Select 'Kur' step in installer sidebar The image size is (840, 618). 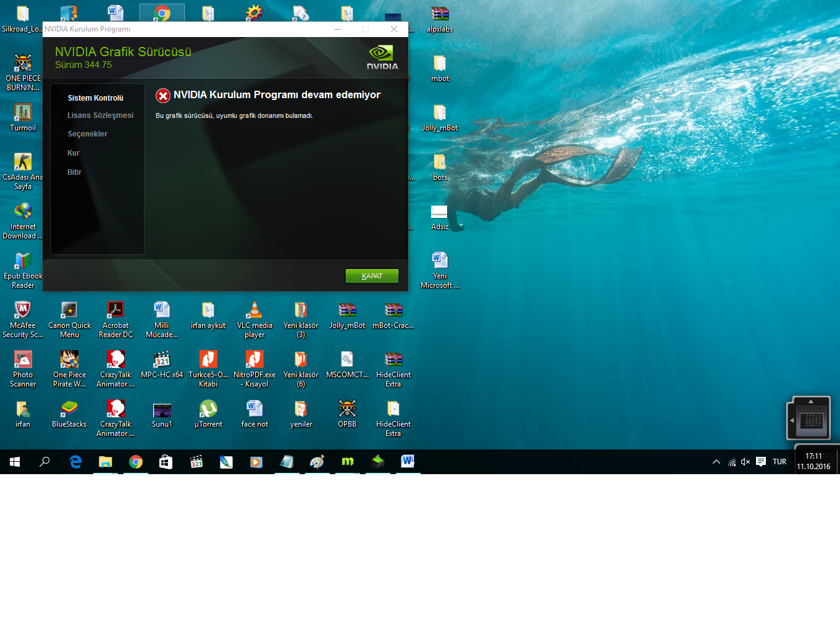73,153
